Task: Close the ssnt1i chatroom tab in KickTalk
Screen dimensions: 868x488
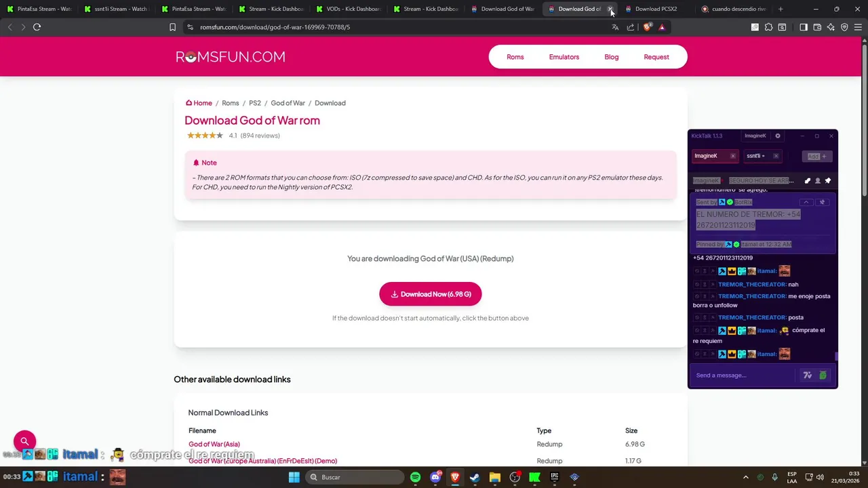Action: click(776, 156)
